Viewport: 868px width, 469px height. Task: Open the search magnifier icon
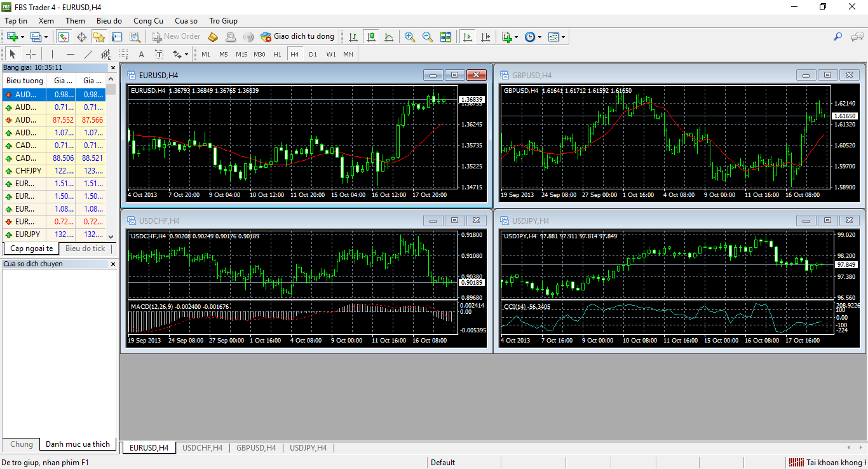(x=838, y=37)
